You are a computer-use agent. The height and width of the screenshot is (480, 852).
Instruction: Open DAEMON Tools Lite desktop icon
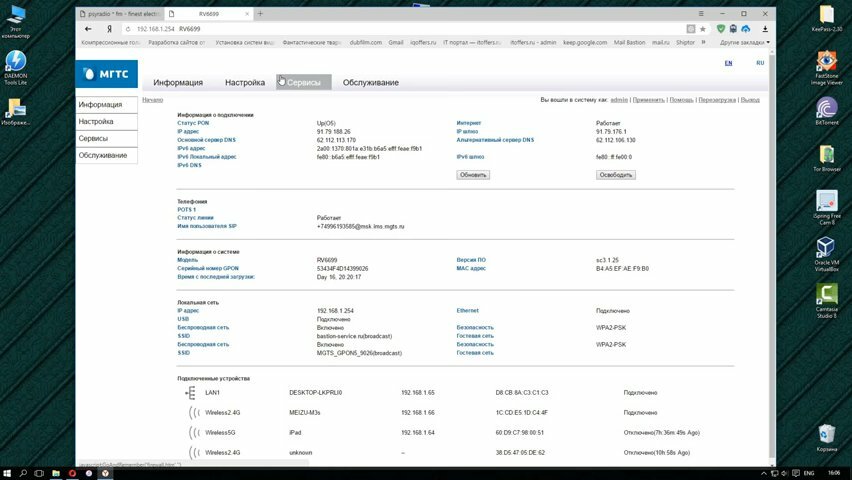[x=15, y=67]
